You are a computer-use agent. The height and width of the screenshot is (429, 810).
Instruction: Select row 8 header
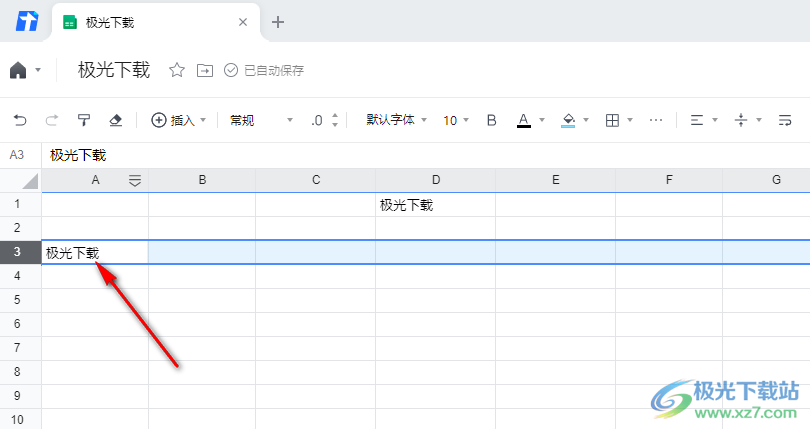(x=21, y=372)
